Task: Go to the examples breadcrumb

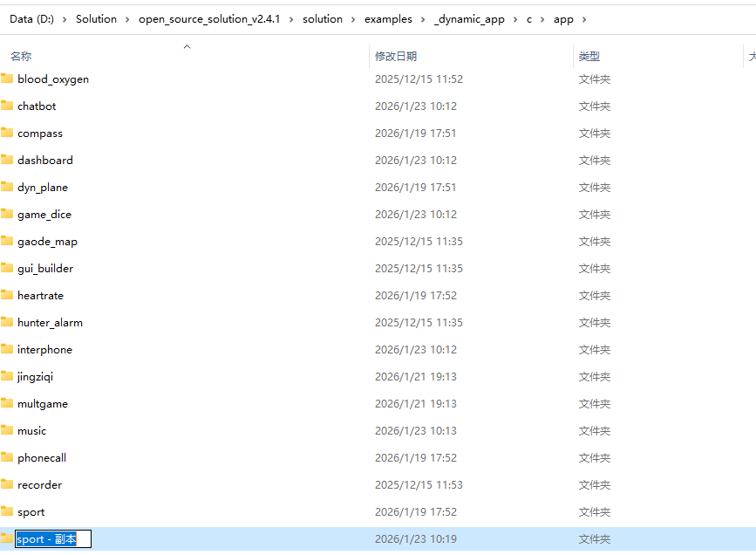Action: tap(388, 19)
